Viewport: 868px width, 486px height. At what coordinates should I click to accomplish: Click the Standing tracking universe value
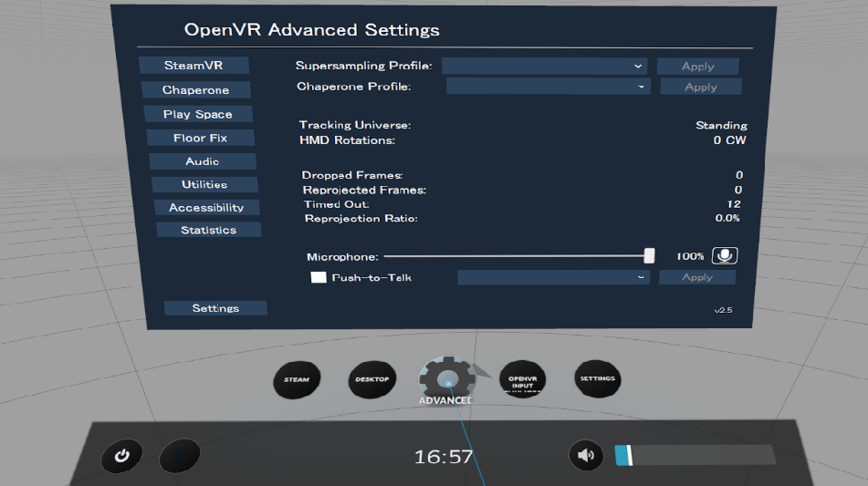pyautogui.click(x=721, y=126)
